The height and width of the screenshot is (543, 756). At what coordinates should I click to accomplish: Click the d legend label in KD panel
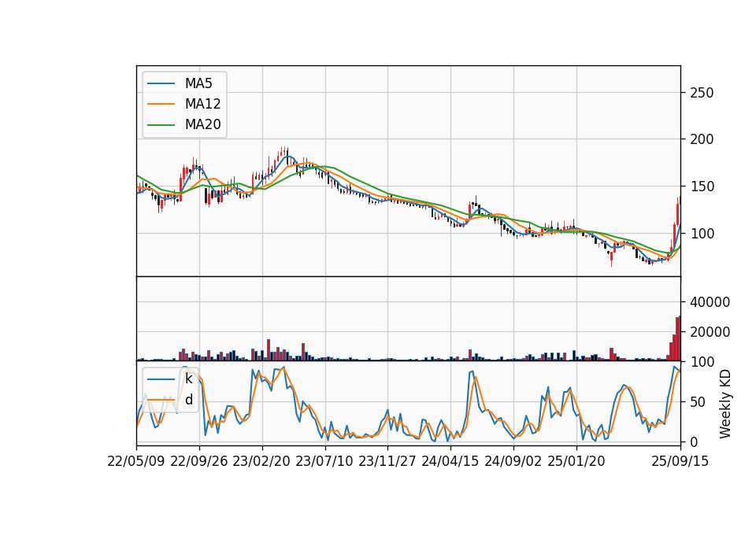pos(188,400)
